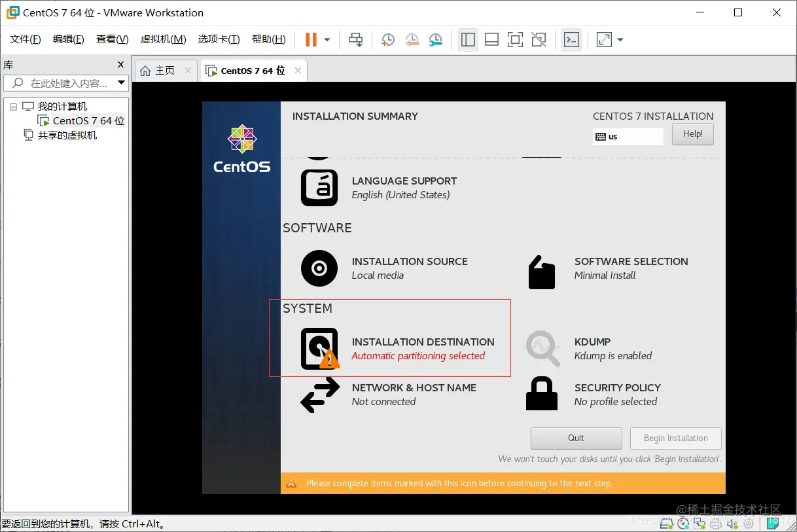The image size is (797, 532).
Task: Toggle the thumbnail bar view icon
Action: pyautogui.click(x=491, y=40)
